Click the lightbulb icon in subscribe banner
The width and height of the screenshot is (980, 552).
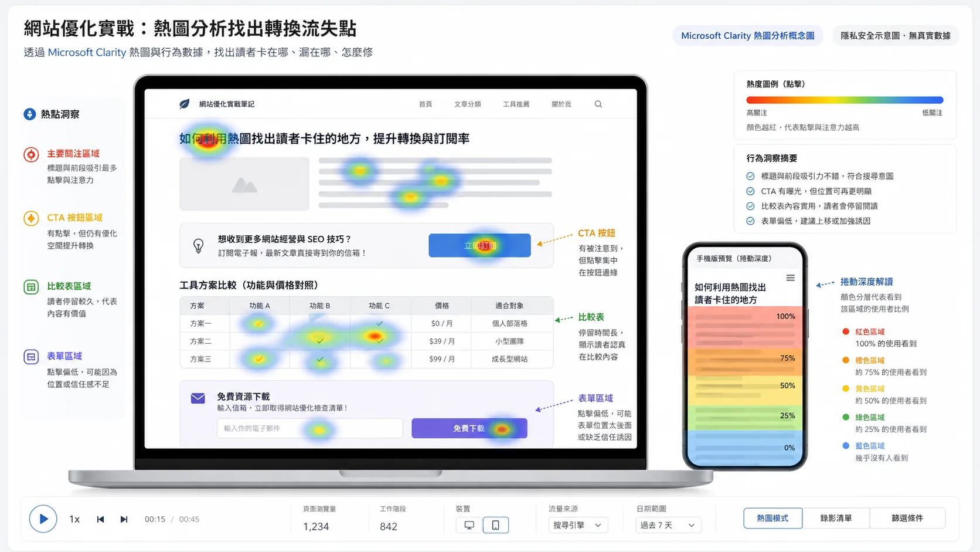[x=199, y=246]
